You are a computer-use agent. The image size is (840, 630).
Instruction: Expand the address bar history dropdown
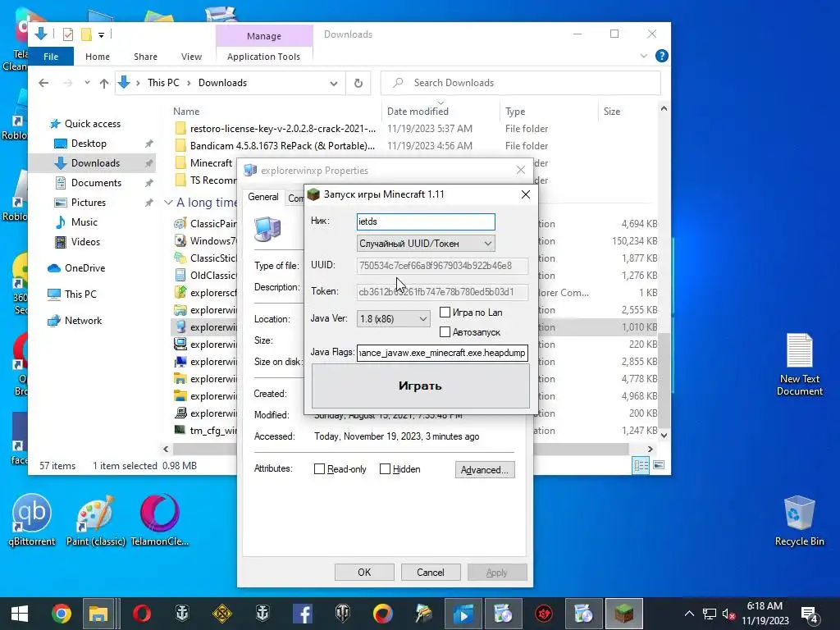point(334,83)
